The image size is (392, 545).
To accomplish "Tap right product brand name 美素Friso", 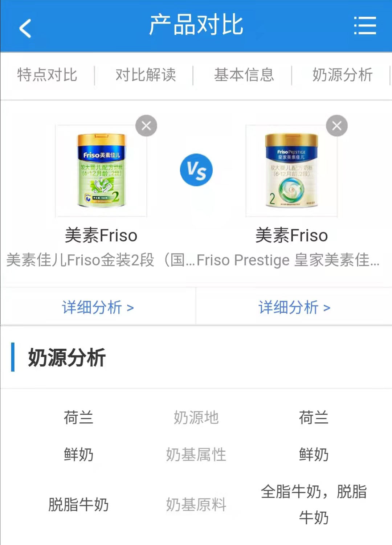I will click(291, 235).
